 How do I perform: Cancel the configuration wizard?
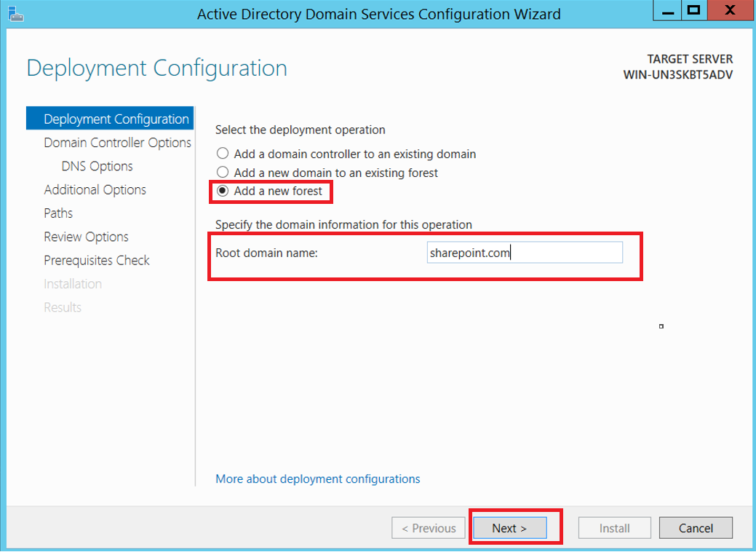(x=696, y=528)
